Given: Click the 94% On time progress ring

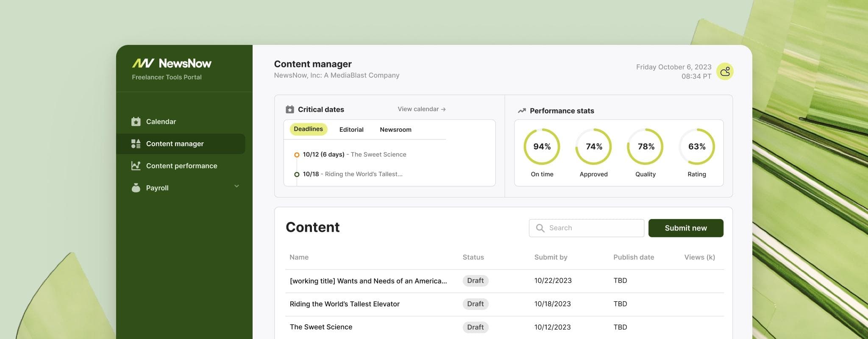Looking at the screenshot, I should pos(542,147).
